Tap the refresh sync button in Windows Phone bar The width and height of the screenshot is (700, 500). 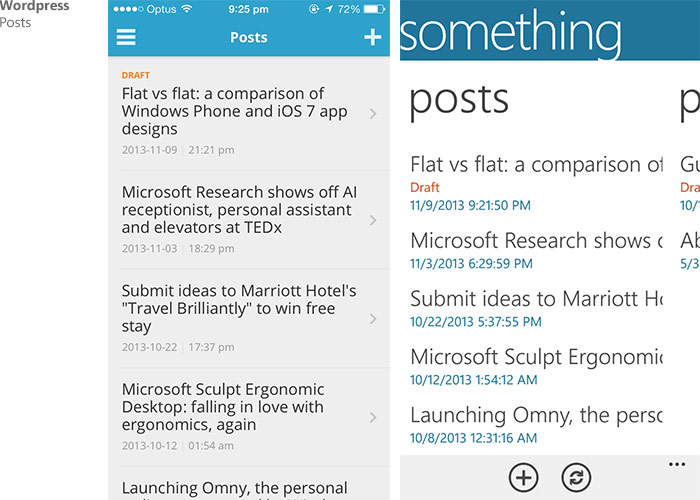[x=576, y=477]
